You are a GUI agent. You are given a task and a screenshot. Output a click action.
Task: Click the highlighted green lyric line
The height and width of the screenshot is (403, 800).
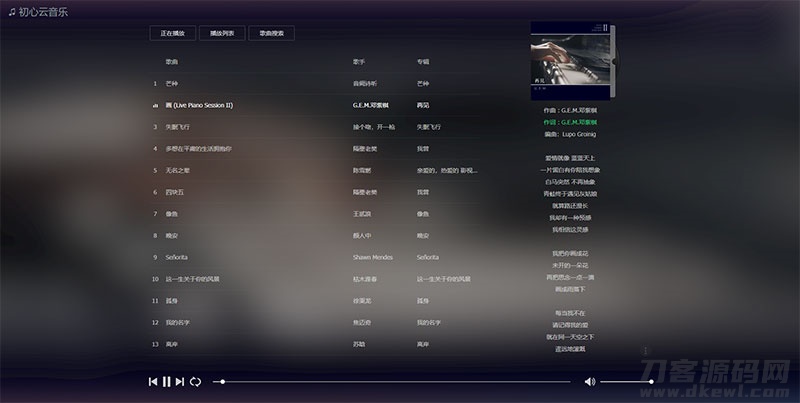[573, 121]
